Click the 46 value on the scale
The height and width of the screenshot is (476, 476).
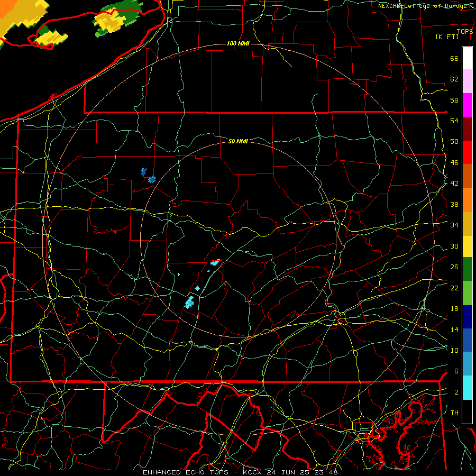click(x=454, y=162)
